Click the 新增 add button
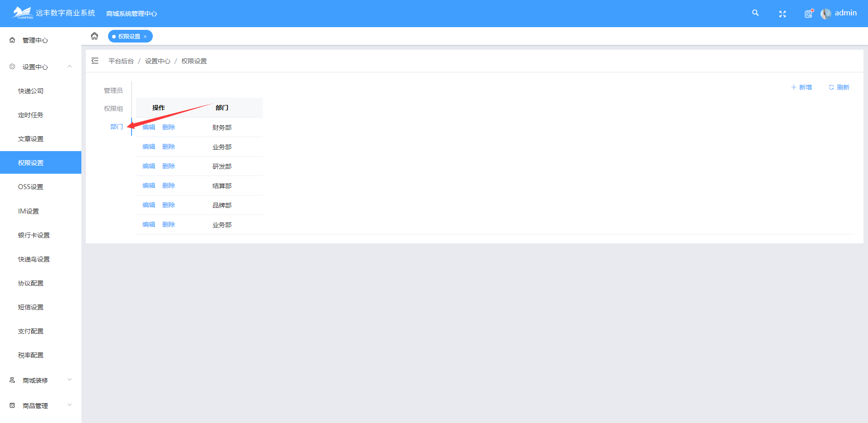The image size is (868, 423). point(801,87)
